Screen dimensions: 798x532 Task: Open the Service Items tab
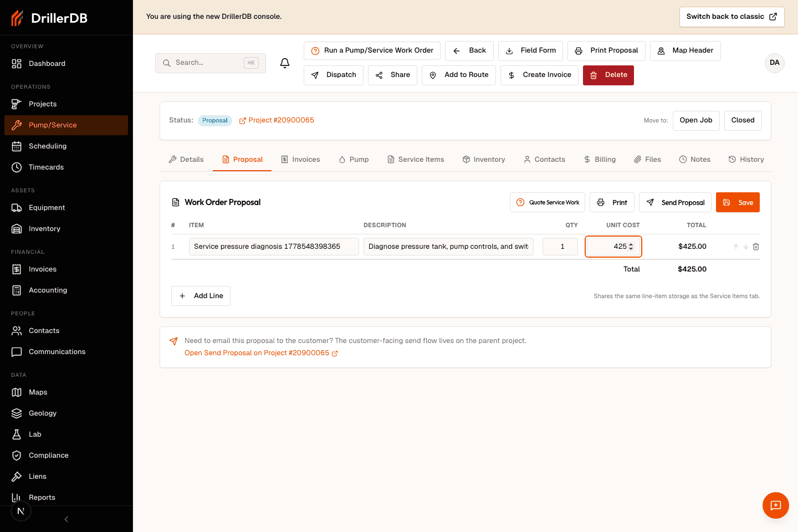coord(416,160)
